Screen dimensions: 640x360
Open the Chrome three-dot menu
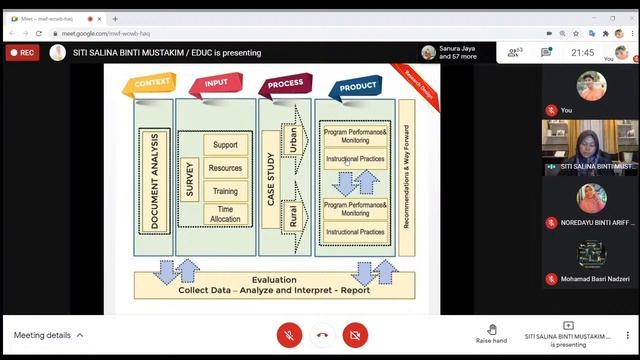tap(632, 33)
